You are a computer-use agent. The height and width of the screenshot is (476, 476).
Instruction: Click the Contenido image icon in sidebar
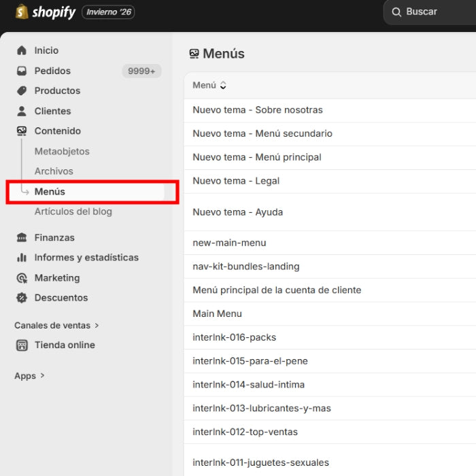click(x=22, y=131)
